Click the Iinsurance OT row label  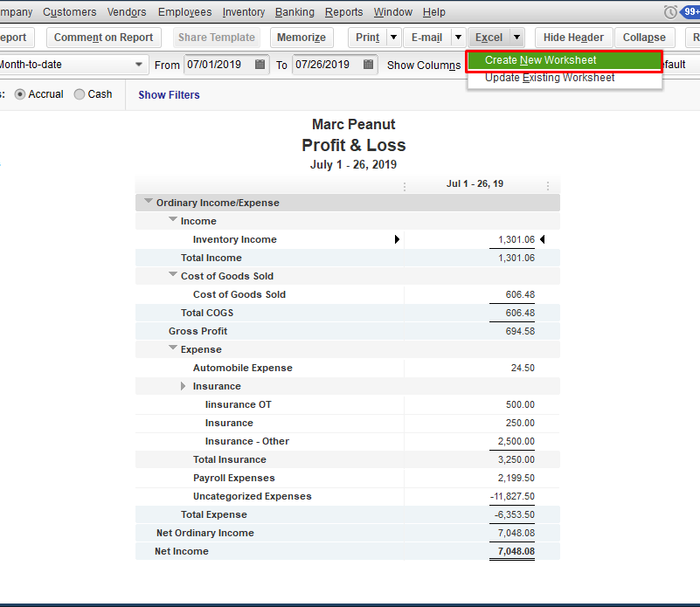[x=239, y=404]
